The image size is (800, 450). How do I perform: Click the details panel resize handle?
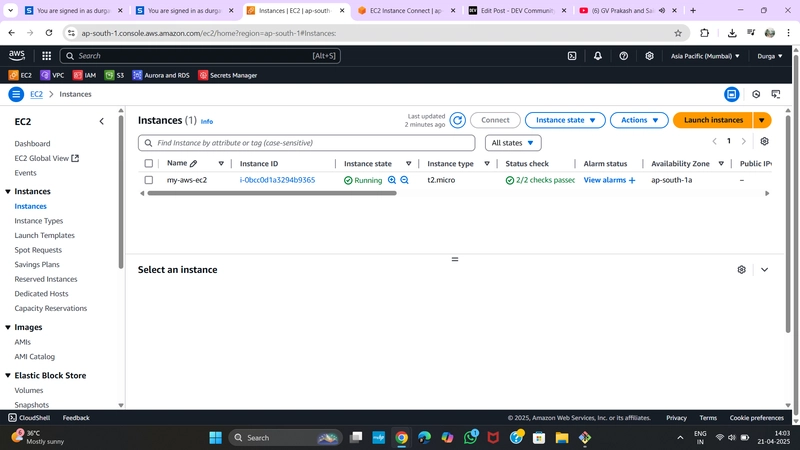click(455, 259)
